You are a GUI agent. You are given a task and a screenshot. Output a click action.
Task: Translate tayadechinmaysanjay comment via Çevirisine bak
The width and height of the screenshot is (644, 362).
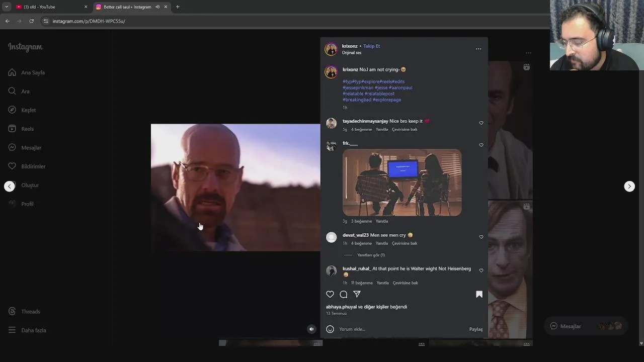[405, 130]
